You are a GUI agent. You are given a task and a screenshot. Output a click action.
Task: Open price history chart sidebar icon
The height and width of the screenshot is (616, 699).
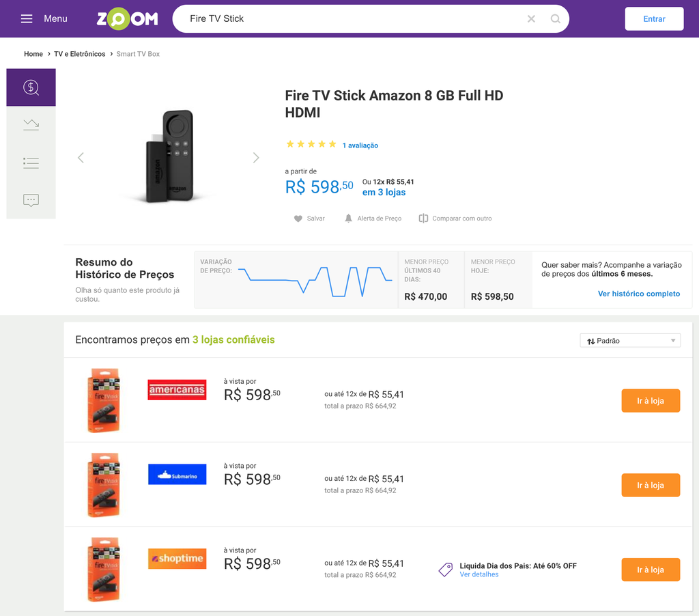[x=31, y=124]
